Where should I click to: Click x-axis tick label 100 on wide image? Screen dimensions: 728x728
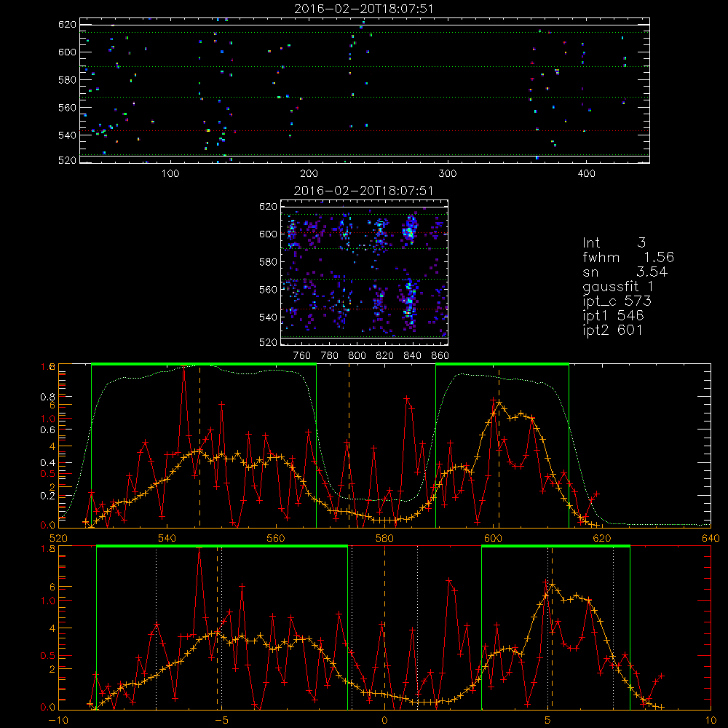170,174
